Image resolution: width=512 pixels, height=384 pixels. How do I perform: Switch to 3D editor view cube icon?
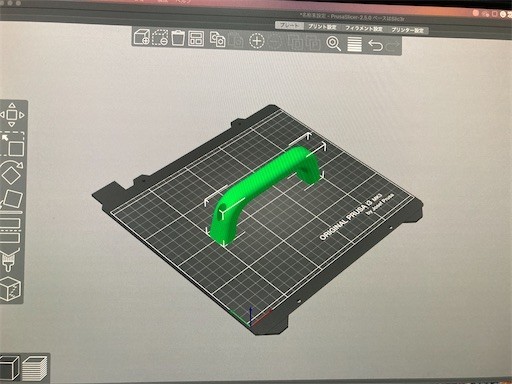click(x=9, y=368)
